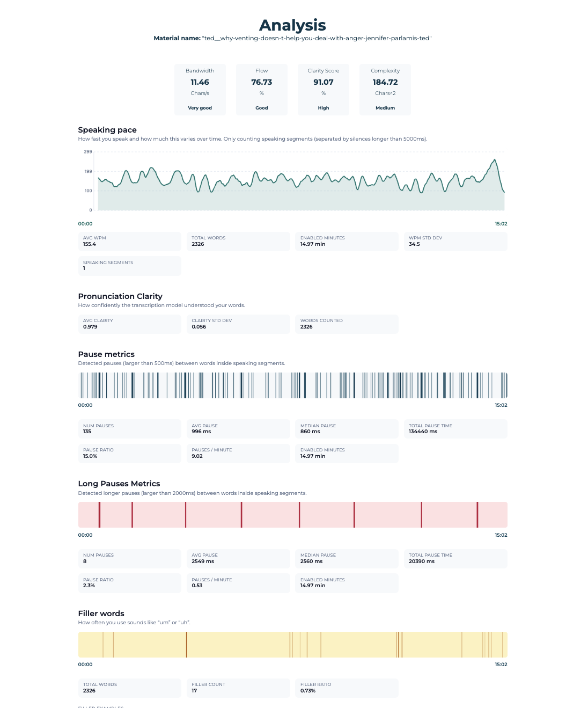Click the Analysis page heading

tap(292, 25)
